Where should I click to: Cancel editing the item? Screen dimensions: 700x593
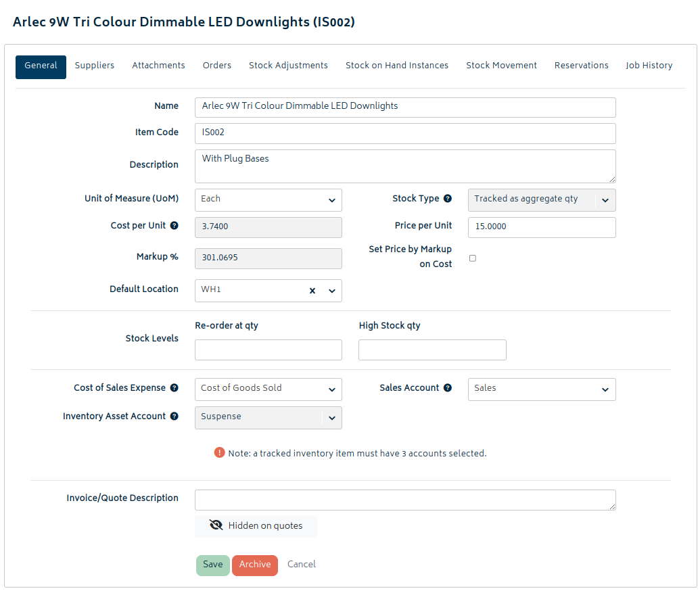click(302, 565)
